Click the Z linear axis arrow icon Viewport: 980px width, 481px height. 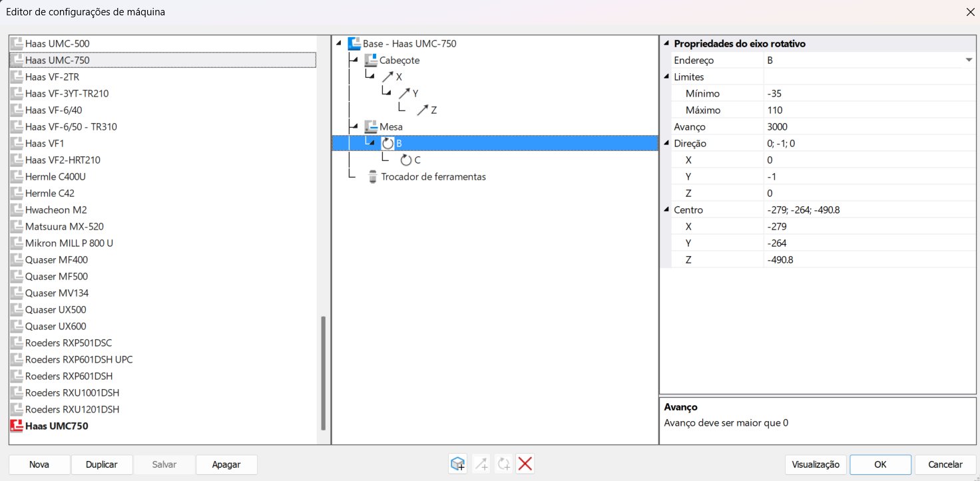click(x=422, y=110)
